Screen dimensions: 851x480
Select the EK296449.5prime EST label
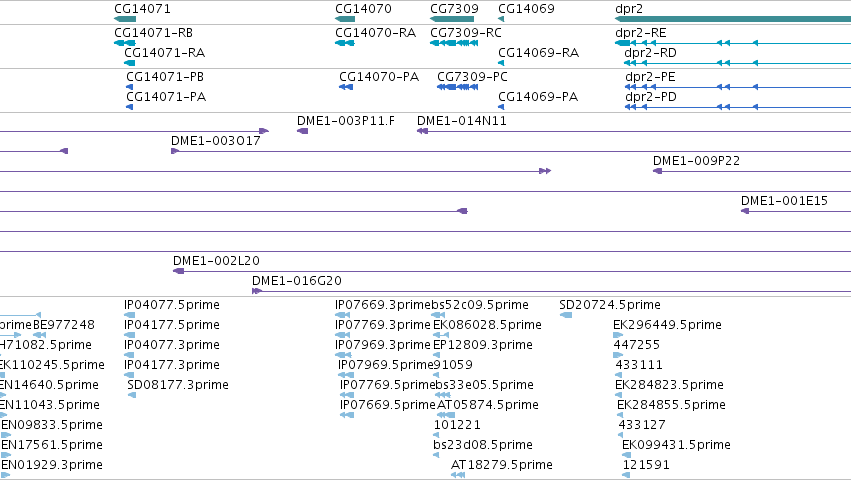pyautogui.click(x=668, y=325)
